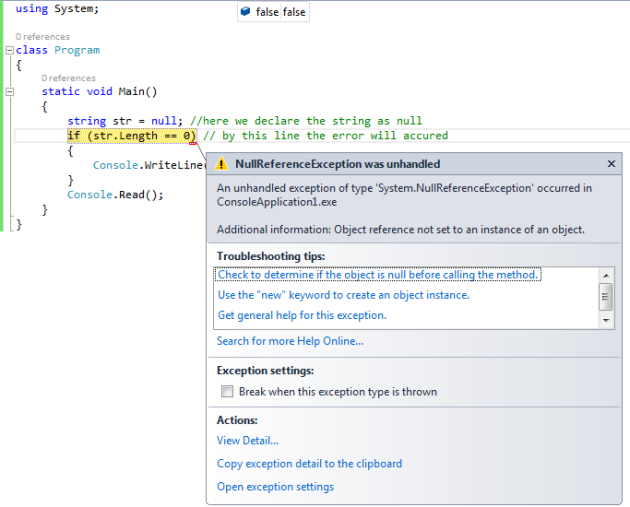Enable "Break when this exception type is thrown"
630x507 pixels.
coord(227,392)
